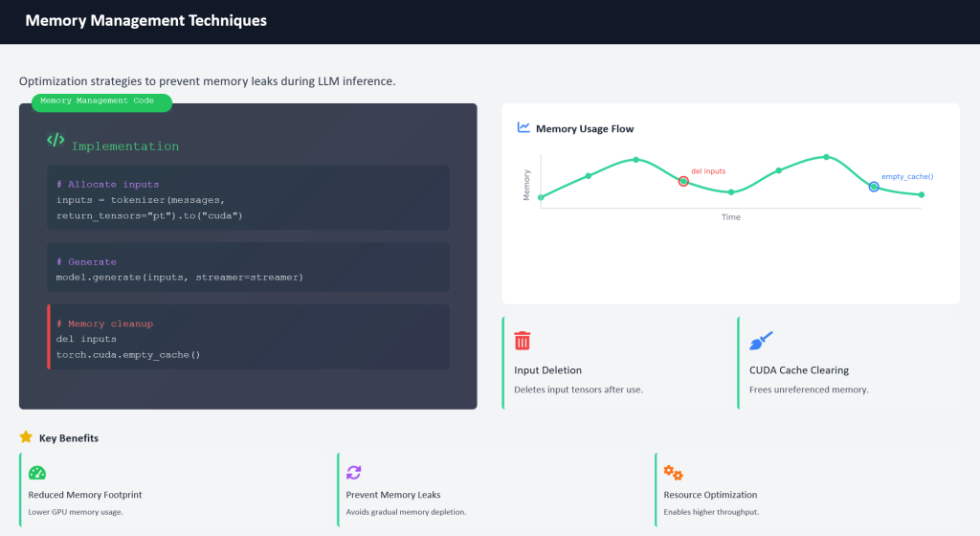The image size is (980, 536).
Task: Click the line chart icon beside Memory Usage Flow
Action: coord(523,127)
